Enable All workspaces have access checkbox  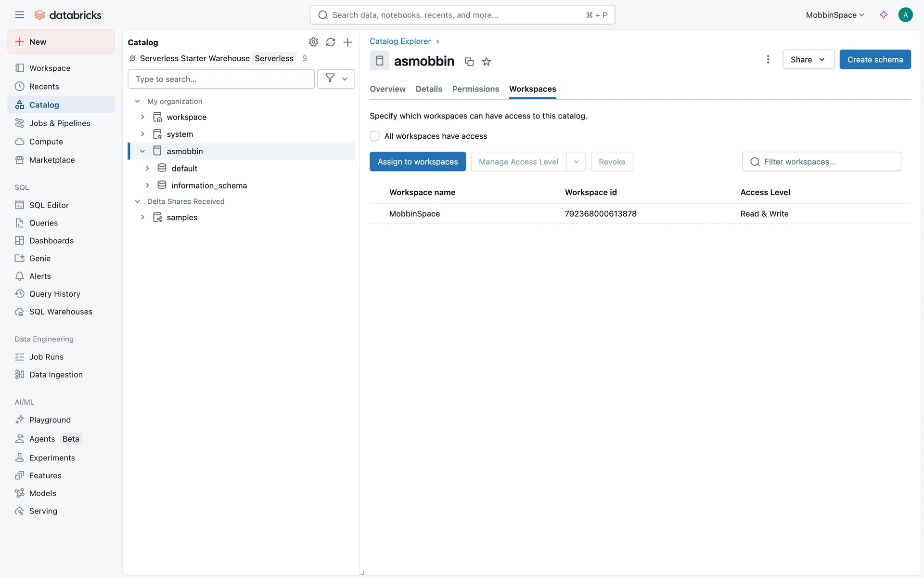(374, 136)
